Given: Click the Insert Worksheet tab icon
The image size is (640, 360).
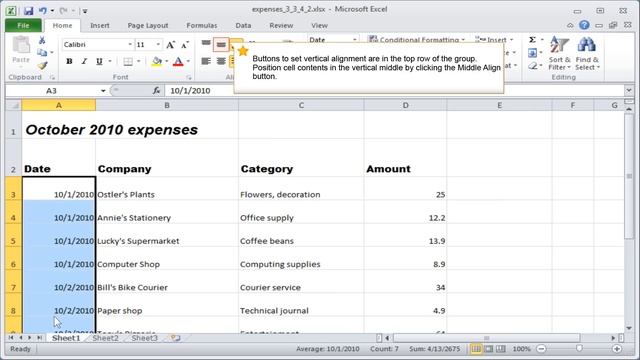Looking at the screenshot, I should pos(176,338).
